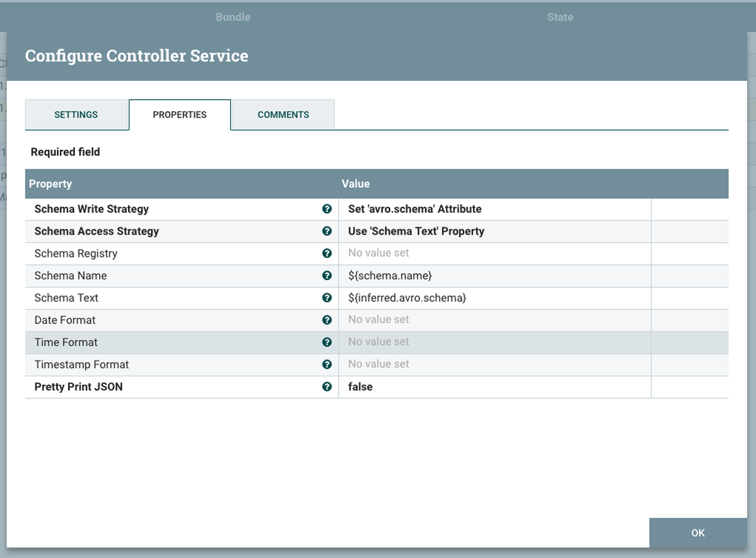
Task: Set a value for Schema Registry
Action: coord(494,254)
